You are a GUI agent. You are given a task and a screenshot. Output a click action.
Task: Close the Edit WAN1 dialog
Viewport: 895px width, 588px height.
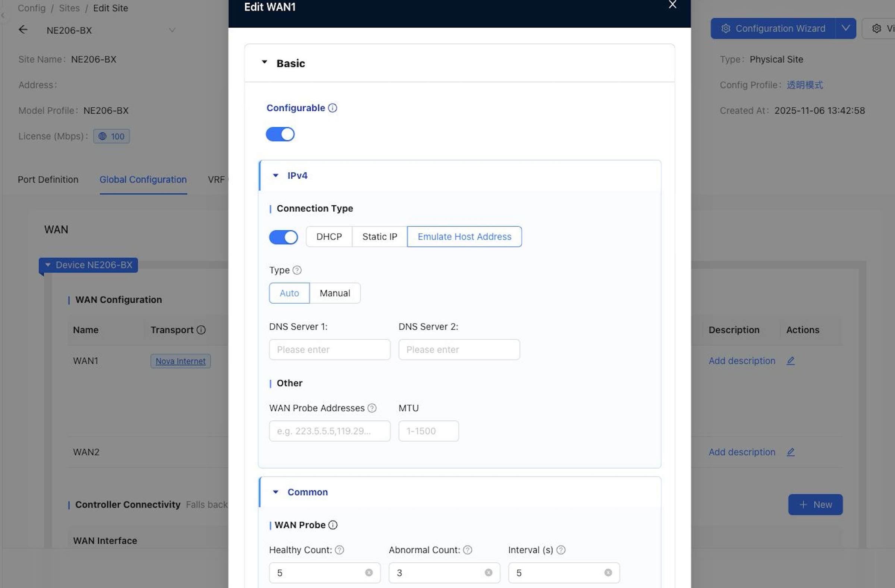672,4
